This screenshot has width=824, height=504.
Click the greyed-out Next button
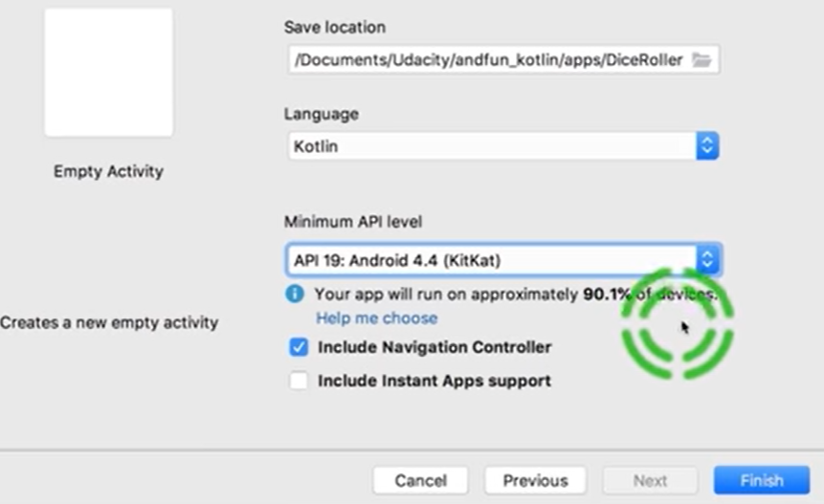(651, 480)
